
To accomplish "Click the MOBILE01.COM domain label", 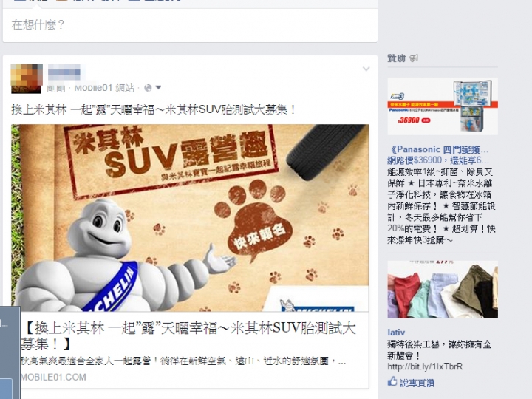I will (x=53, y=377).
